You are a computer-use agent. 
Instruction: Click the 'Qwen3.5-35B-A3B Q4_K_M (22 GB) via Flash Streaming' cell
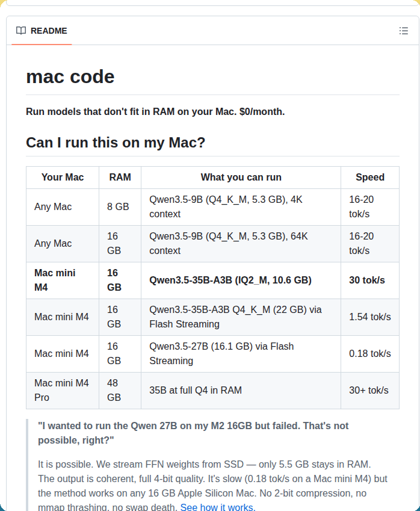pyautogui.click(x=241, y=317)
